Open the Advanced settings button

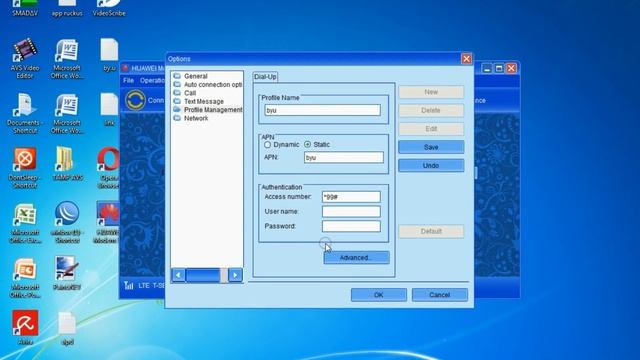tap(356, 258)
